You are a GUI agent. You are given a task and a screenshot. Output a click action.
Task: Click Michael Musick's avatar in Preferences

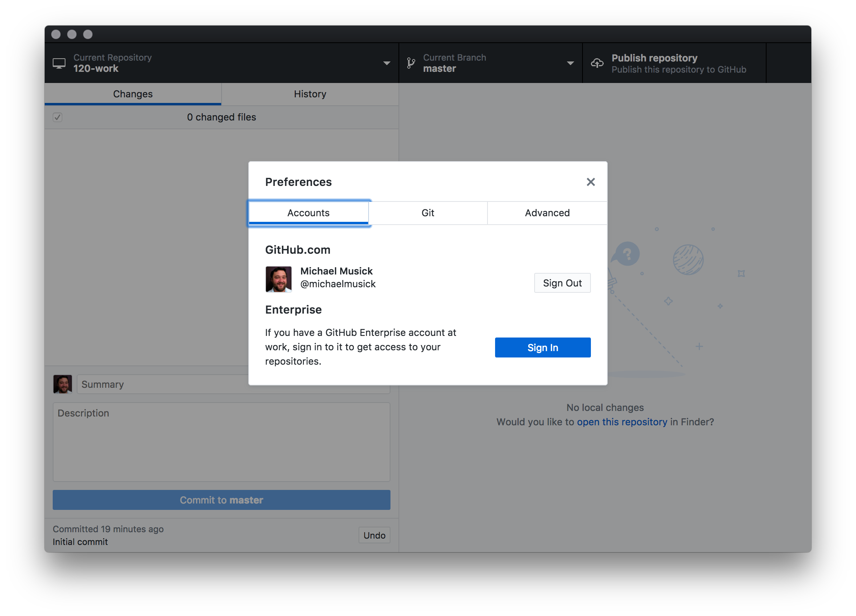click(x=279, y=279)
